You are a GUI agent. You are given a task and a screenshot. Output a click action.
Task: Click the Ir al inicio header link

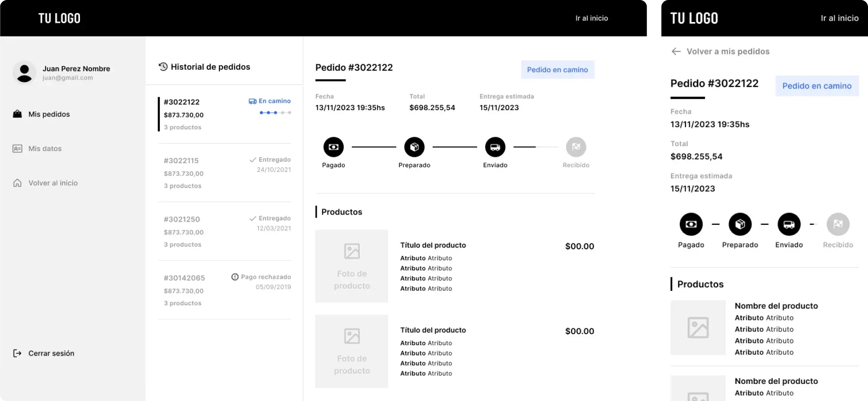591,18
